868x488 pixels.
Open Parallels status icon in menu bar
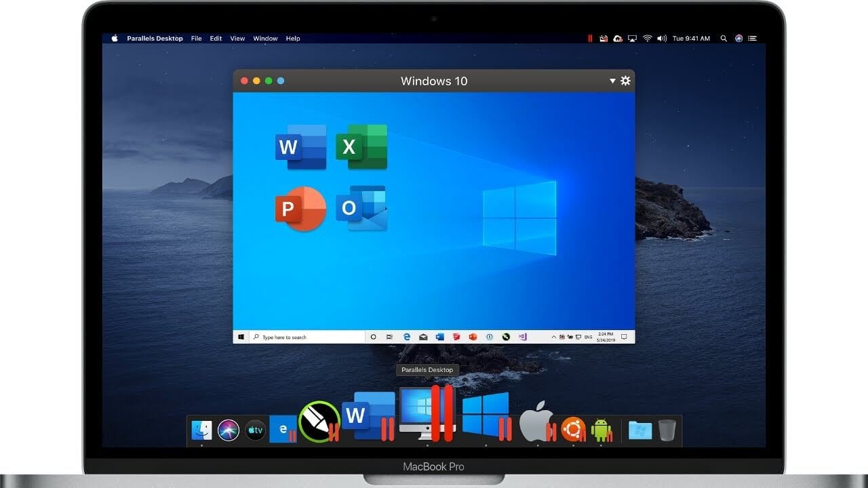pos(590,39)
